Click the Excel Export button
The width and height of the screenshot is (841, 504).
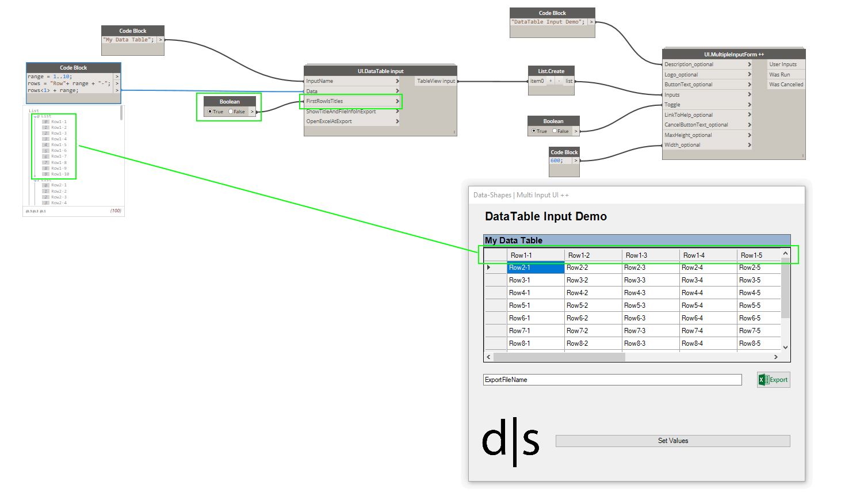(773, 380)
